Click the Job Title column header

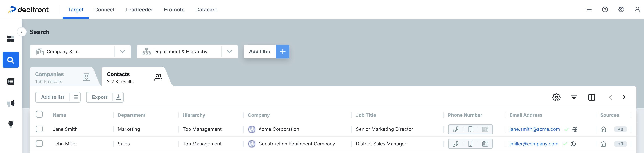366,115
